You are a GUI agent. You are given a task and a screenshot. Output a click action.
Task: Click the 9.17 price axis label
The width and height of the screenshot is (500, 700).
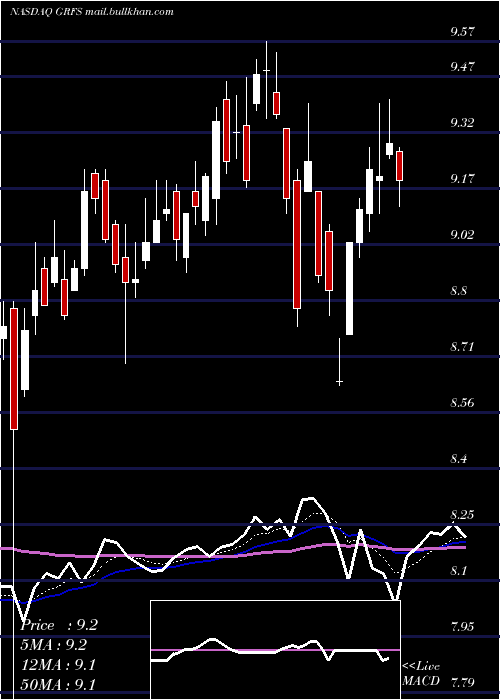pyautogui.click(x=463, y=179)
